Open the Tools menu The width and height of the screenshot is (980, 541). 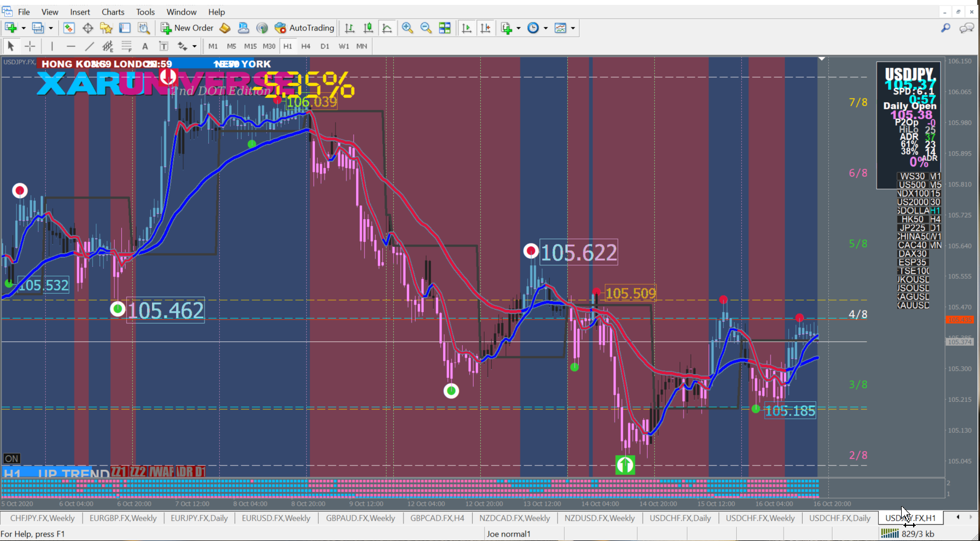pos(145,12)
